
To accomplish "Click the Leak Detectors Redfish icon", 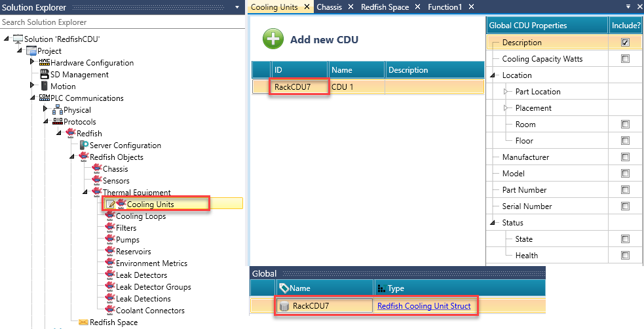I will pyautogui.click(x=109, y=275).
